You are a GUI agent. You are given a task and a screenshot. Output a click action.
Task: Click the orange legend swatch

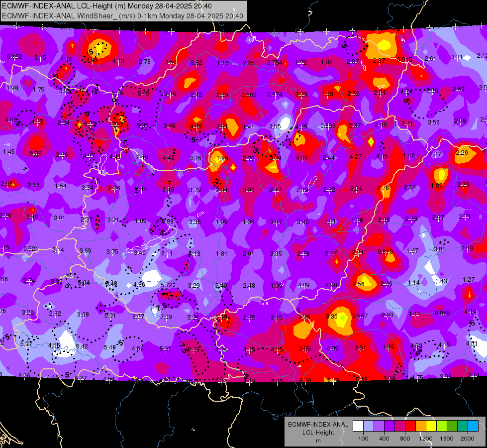[421, 426]
